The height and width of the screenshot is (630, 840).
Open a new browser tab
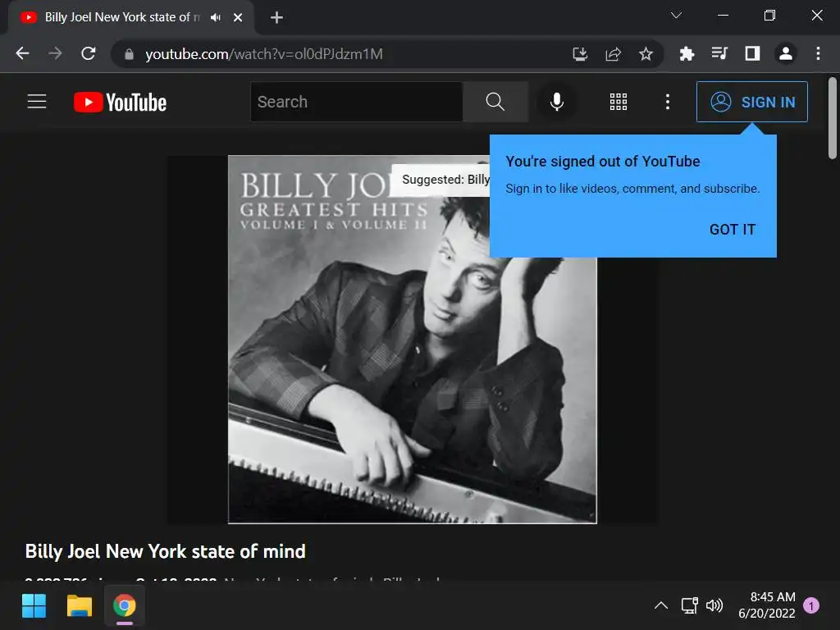point(276,18)
